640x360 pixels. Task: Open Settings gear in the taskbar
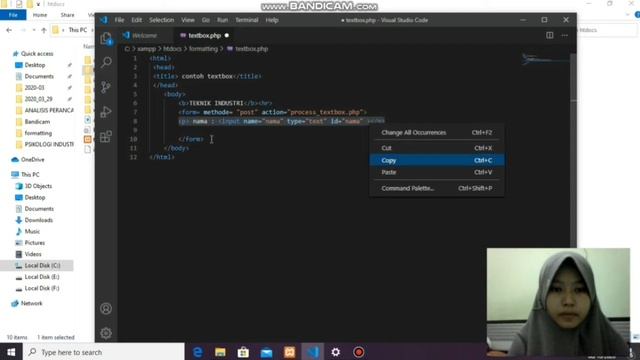[x=336, y=352]
